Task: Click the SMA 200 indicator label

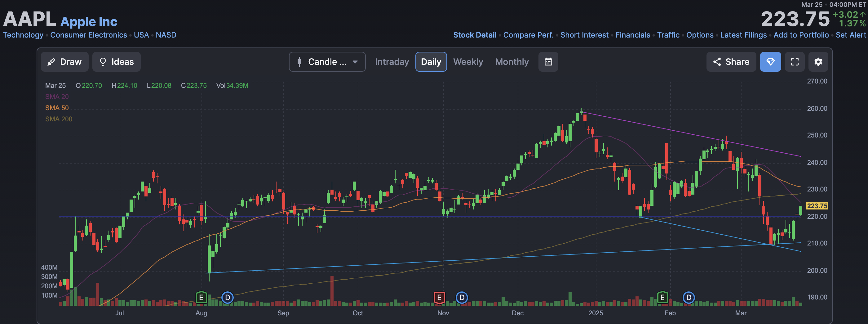Action: [x=59, y=119]
